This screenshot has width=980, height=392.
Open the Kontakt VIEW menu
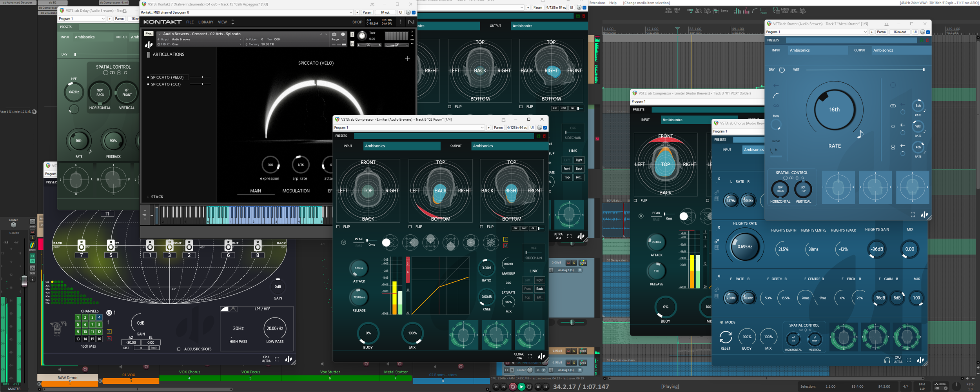222,22
